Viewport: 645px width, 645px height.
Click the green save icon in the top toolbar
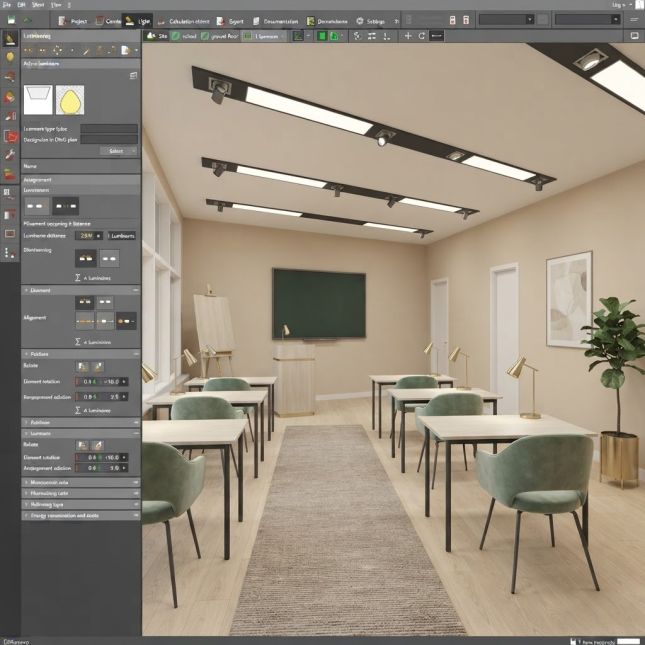coord(12,19)
